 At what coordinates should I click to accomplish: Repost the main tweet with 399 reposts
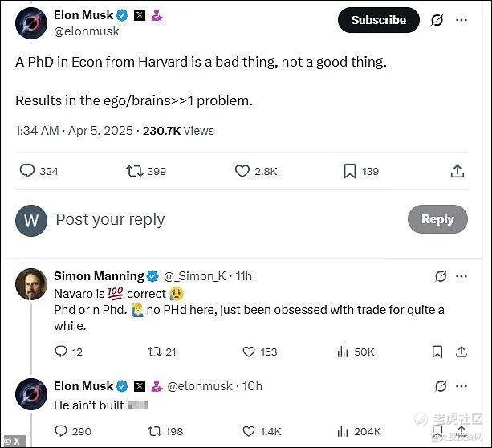pyautogui.click(x=134, y=170)
